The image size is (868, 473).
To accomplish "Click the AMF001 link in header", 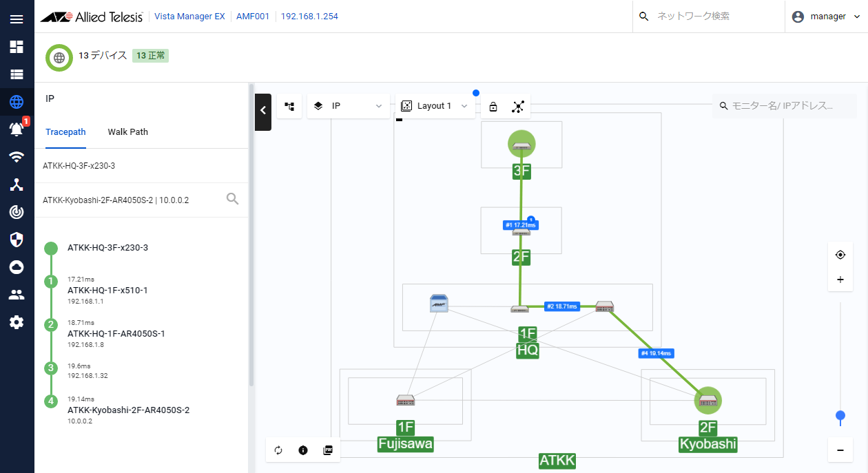I will point(253,17).
